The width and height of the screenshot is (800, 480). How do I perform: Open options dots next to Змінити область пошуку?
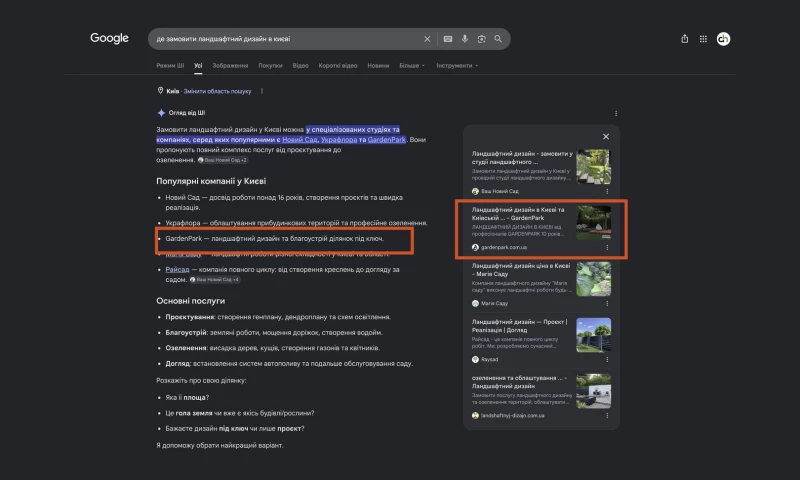(x=262, y=91)
